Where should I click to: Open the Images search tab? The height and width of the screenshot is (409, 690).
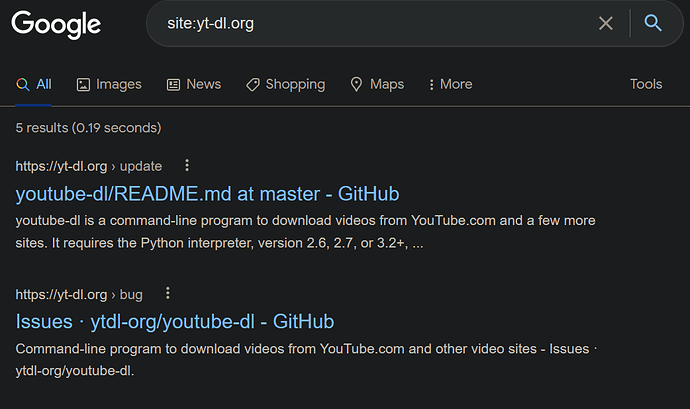pyautogui.click(x=109, y=84)
